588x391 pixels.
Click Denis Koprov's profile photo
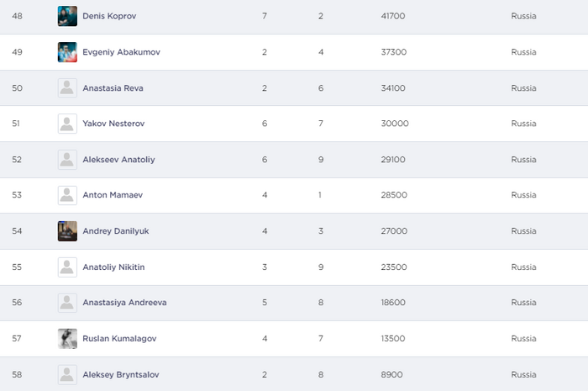click(67, 16)
